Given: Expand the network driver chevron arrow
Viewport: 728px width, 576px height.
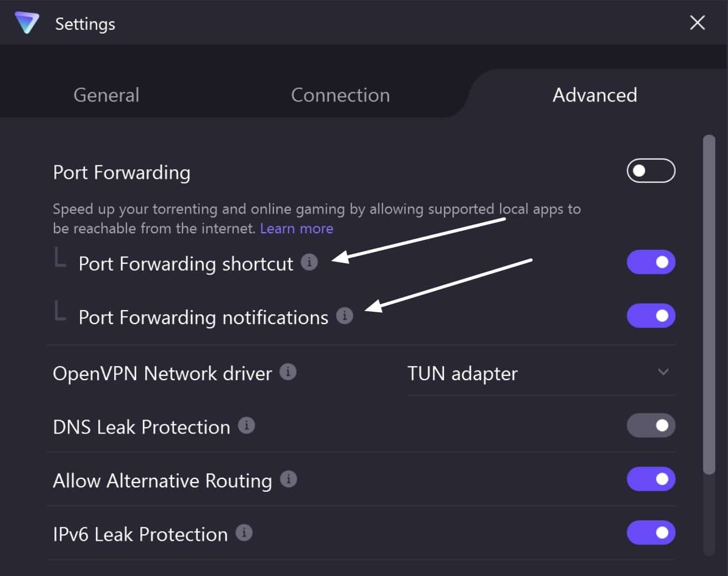Looking at the screenshot, I should [x=663, y=372].
